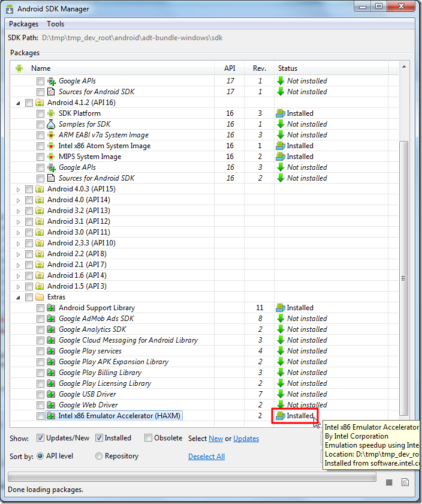Click the Google Web Driver package icon

pos(51,405)
